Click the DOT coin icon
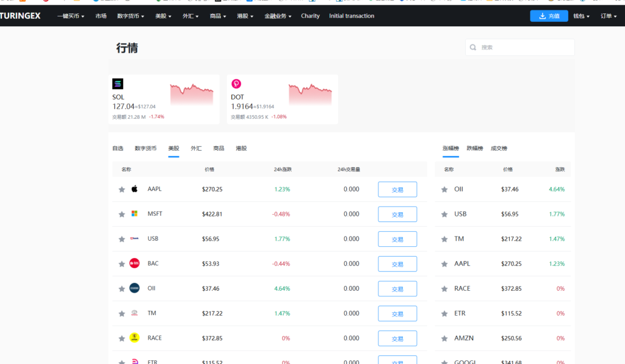Viewport: 625px width, 364px height. pyautogui.click(x=236, y=84)
